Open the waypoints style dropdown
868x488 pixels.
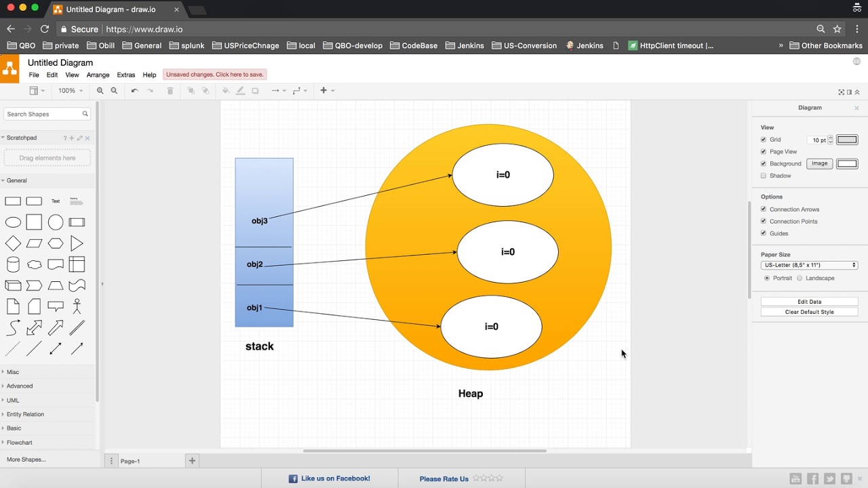click(x=300, y=91)
